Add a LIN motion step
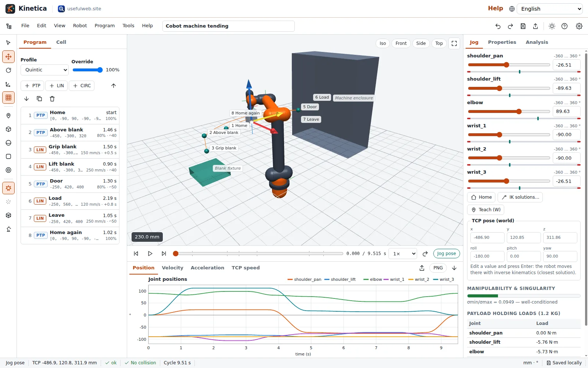588x368 pixels. (57, 86)
